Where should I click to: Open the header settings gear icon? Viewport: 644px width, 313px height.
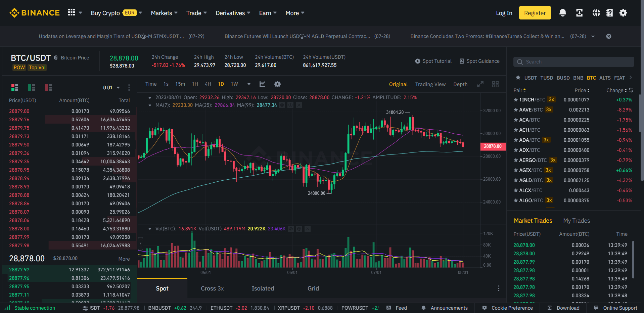click(x=623, y=13)
